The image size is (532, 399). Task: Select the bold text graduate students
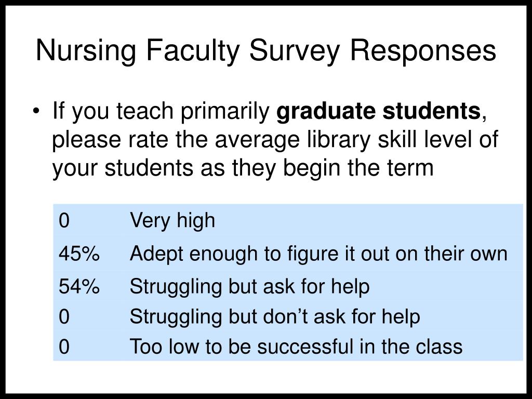(x=379, y=111)
